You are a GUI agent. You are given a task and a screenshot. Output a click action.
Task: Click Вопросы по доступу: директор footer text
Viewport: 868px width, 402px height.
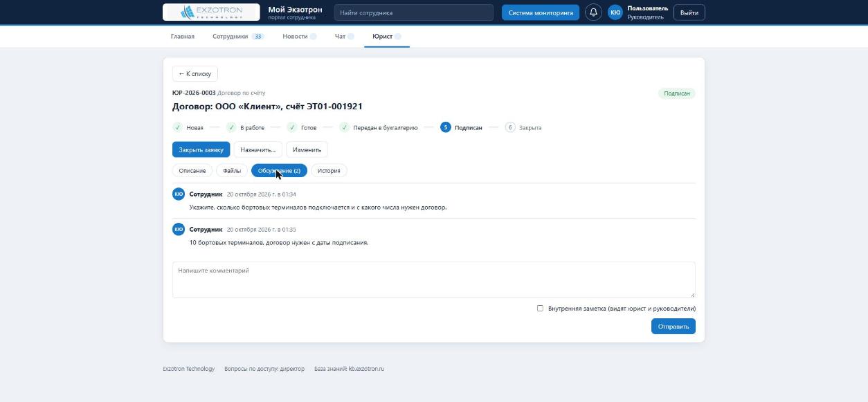tap(264, 369)
